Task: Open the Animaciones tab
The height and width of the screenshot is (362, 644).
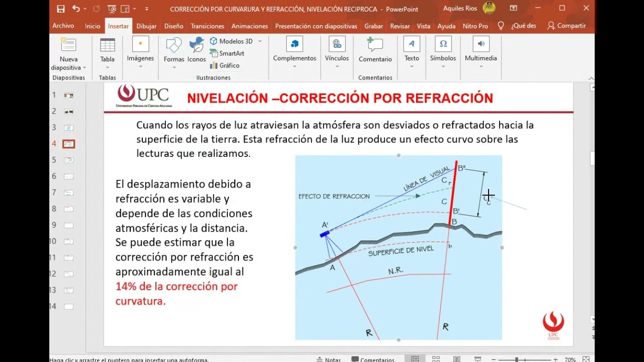Action: (250, 26)
